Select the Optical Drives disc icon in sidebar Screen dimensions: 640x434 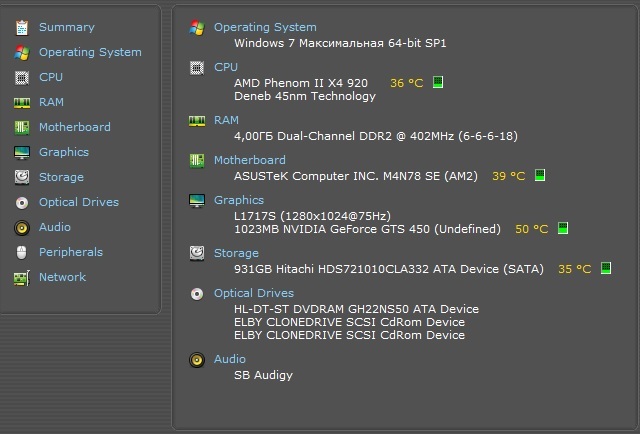click(21, 202)
